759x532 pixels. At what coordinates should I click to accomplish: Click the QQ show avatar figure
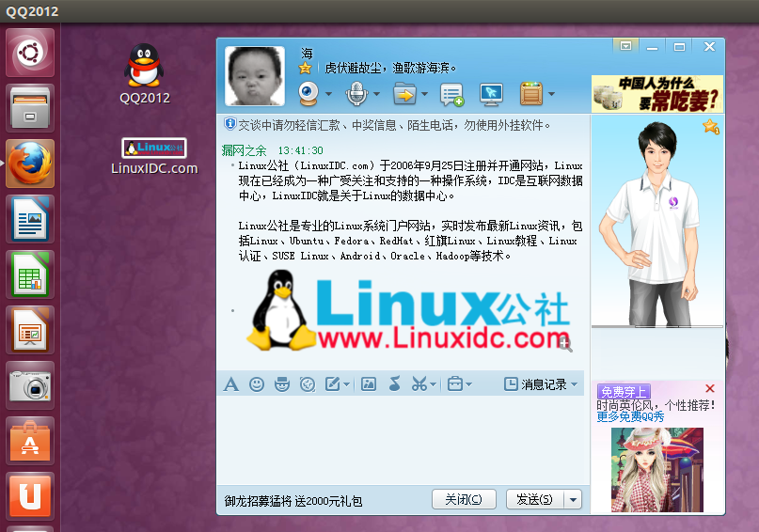pos(651,223)
